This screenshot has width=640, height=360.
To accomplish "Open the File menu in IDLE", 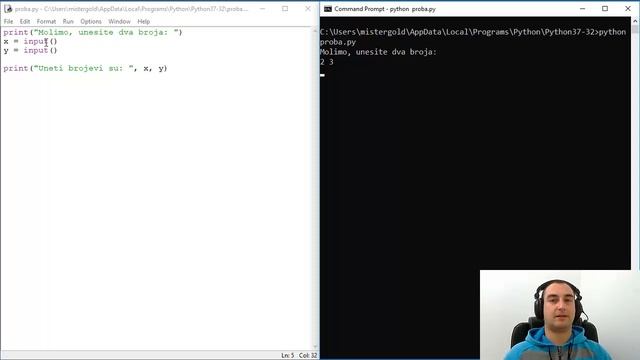I will tap(8, 21).
